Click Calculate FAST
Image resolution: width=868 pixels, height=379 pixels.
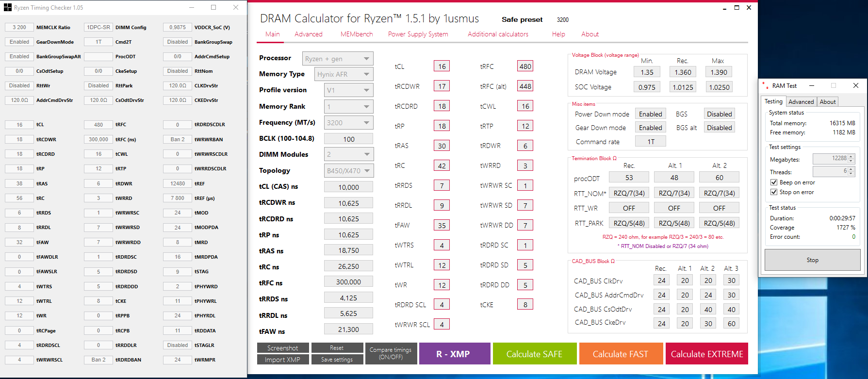(621, 354)
